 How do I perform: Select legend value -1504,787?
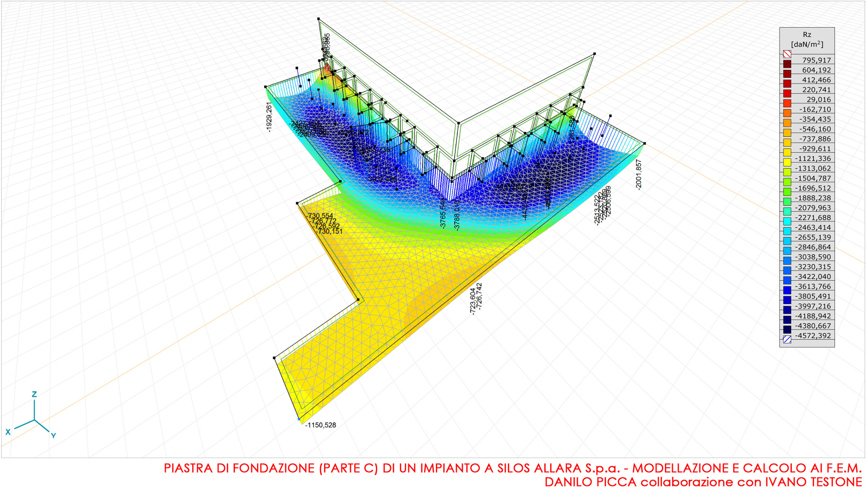coord(813,178)
